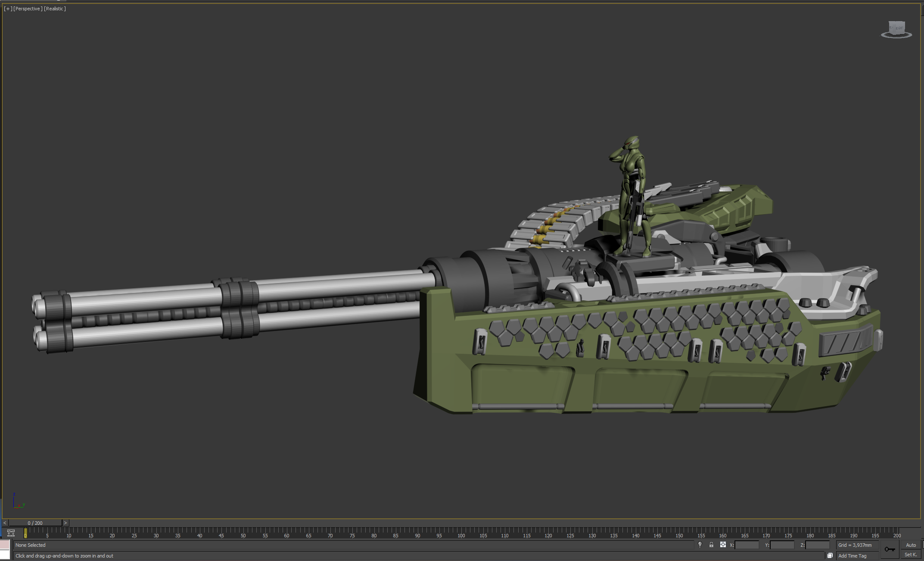This screenshot has width=924, height=561.
Task: Step to previous frame with left arrow
Action: [x=5, y=523]
